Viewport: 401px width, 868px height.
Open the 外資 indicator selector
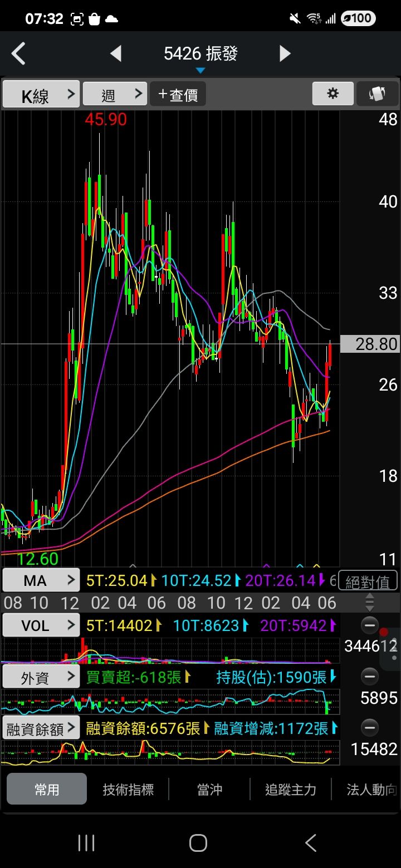click(x=41, y=677)
